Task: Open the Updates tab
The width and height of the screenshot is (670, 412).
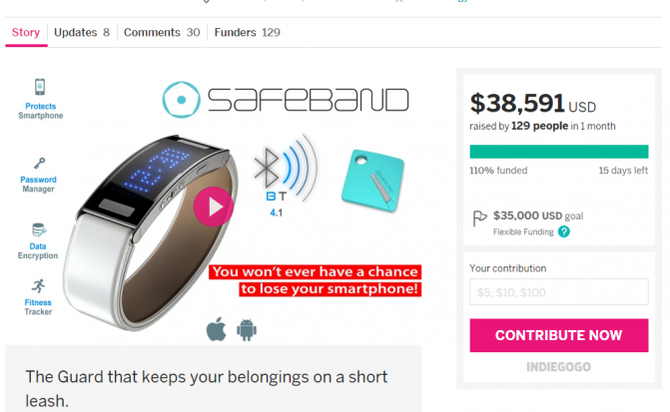Action: (82, 32)
